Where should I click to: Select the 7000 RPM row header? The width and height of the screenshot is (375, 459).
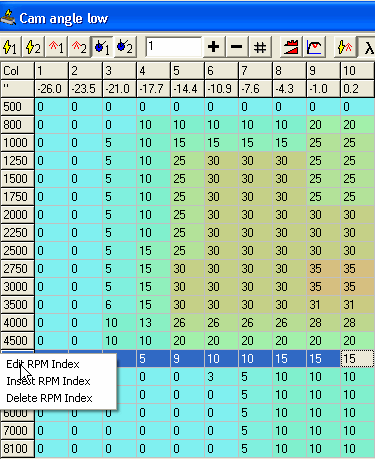(x=17, y=431)
